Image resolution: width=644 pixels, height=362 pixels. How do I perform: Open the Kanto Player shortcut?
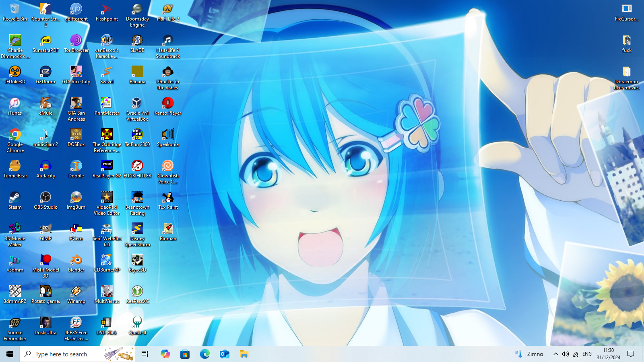point(168,107)
